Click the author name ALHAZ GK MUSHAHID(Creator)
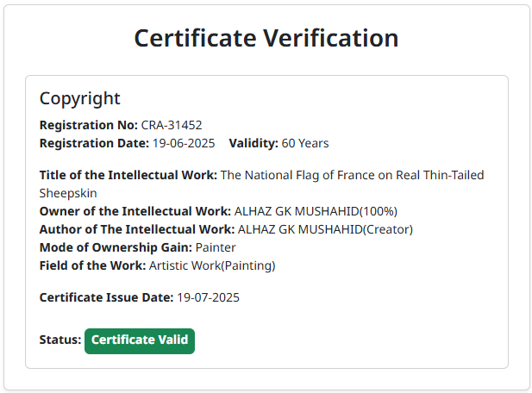Viewport: 532px width, 393px height. 325,229
